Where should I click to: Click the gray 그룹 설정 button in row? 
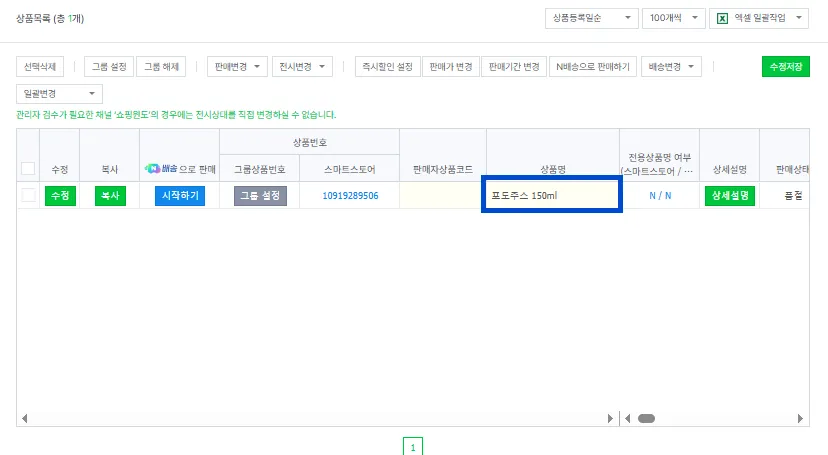(260, 196)
